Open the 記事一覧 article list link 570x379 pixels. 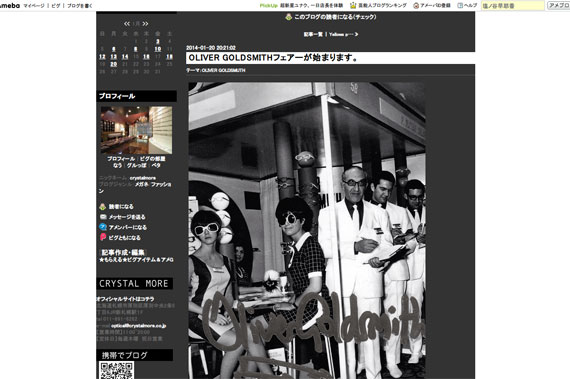click(313, 34)
